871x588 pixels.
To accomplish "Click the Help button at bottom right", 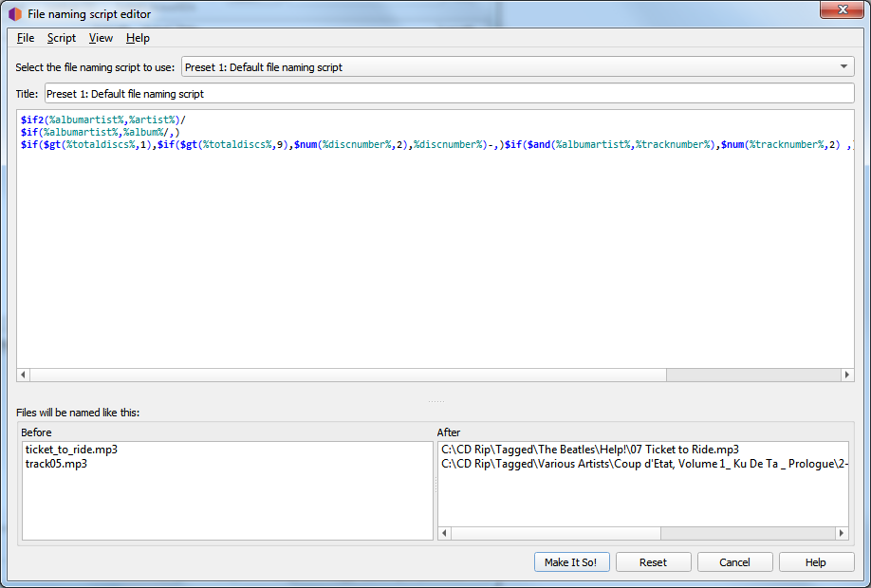I will [816, 562].
